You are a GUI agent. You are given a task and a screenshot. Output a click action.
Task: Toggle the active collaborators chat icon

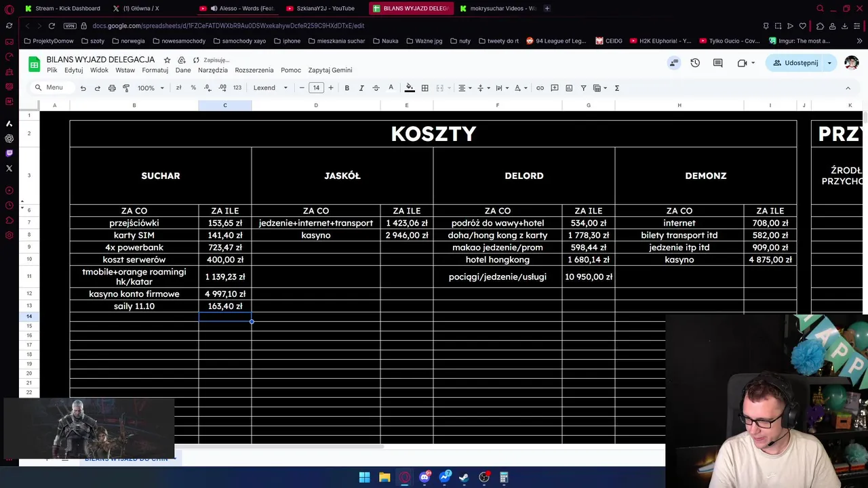673,63
